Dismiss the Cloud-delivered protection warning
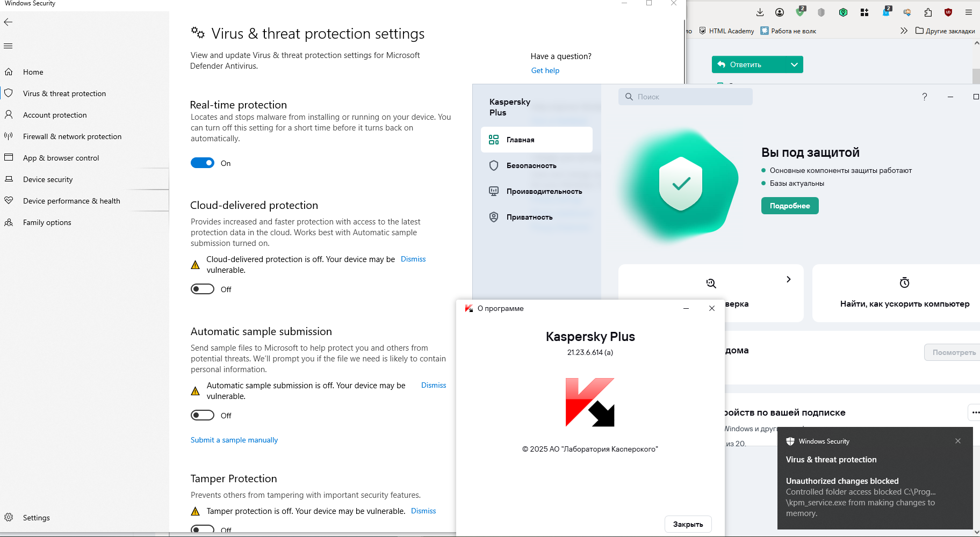Viewport: 980px width, 537px height. tap(413, 259)
